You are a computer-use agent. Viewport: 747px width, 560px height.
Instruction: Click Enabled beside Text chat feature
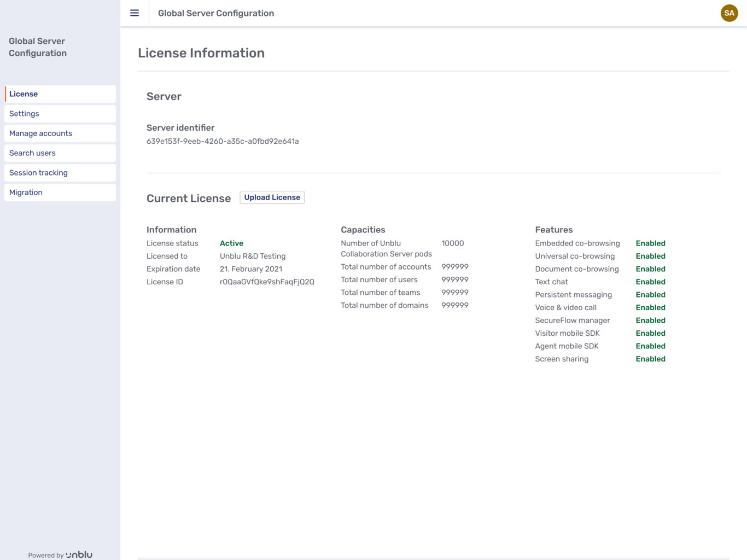click(x=650, y=282)
